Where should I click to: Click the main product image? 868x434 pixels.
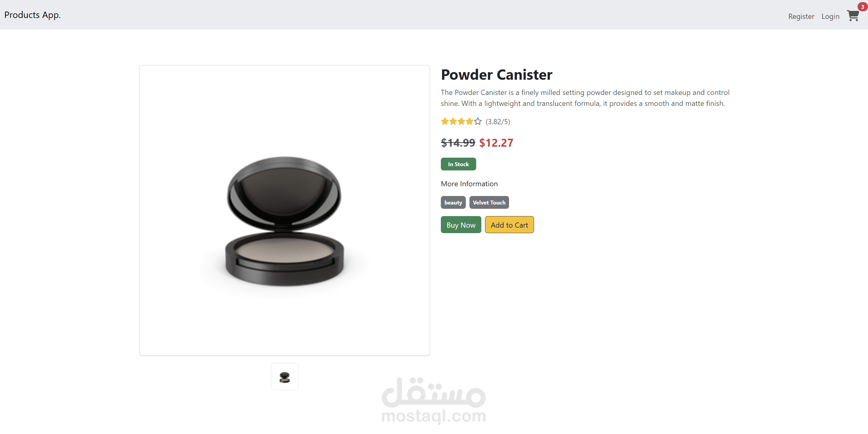[284, 210]
